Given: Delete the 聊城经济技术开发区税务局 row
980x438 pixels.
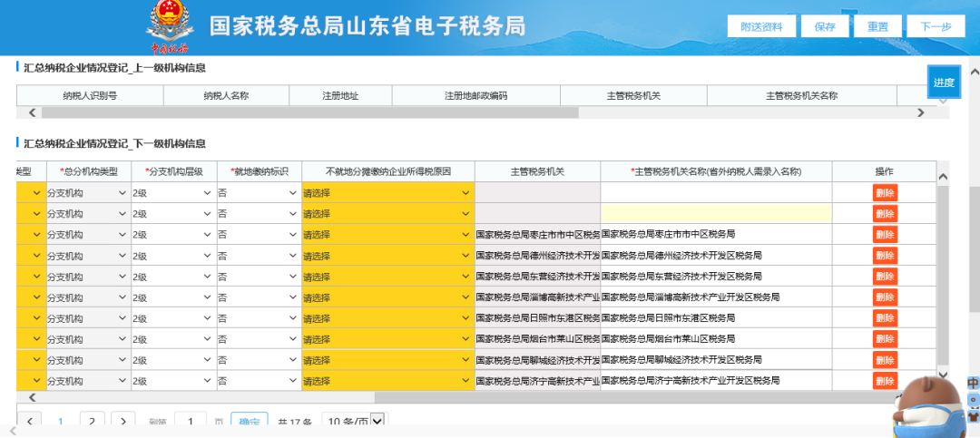Looking at the screenshot, I should [885, 361].
